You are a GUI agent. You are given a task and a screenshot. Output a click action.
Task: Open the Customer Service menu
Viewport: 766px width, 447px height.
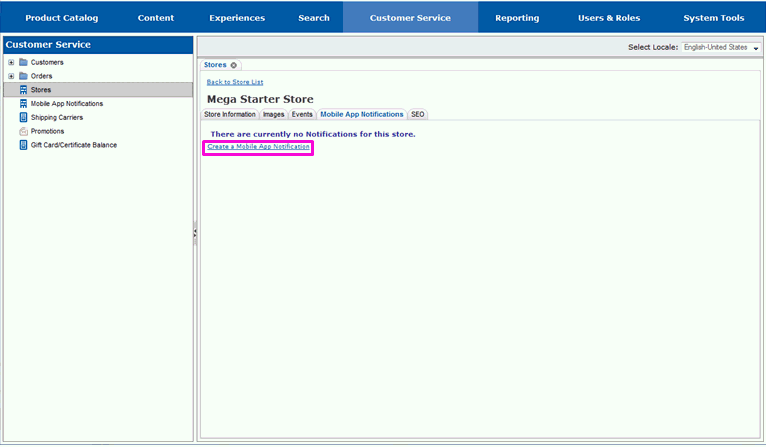click(410, 18)
